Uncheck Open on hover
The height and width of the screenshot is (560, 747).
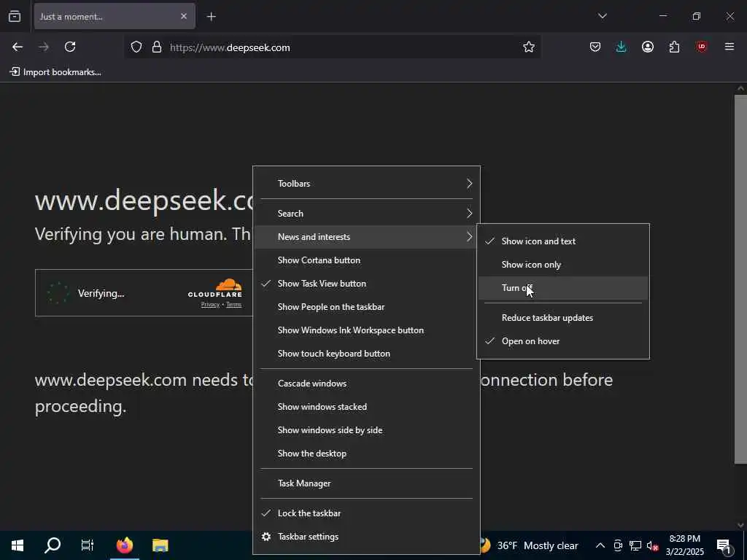562,341
